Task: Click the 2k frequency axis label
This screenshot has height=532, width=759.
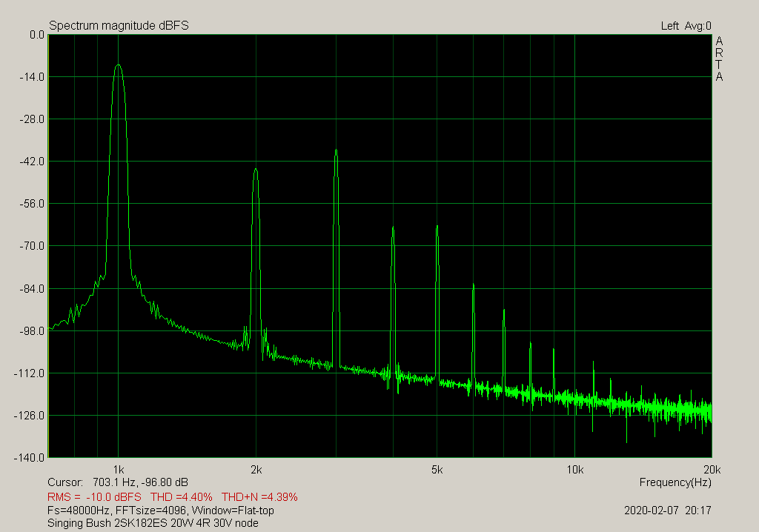Action: 256,470
